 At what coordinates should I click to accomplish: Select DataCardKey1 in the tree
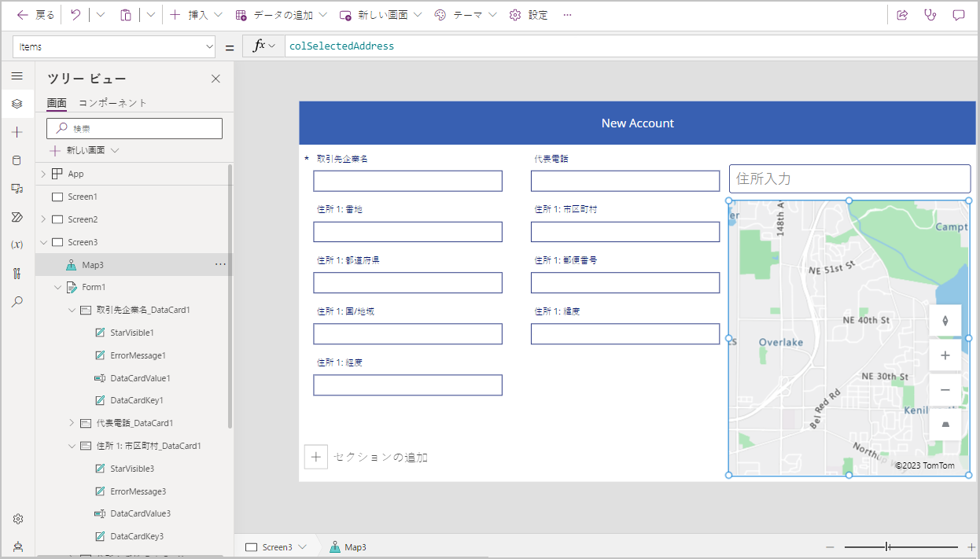click(136, 402)
